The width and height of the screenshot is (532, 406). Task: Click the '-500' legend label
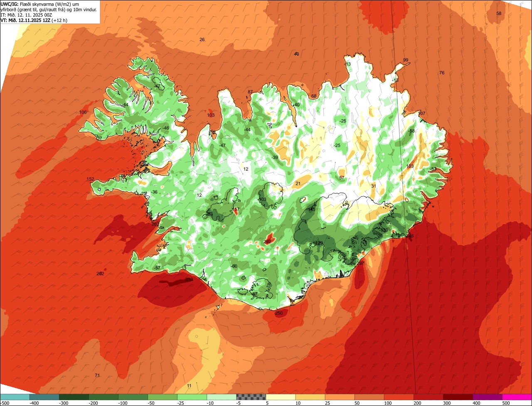(x=5, y=403)
